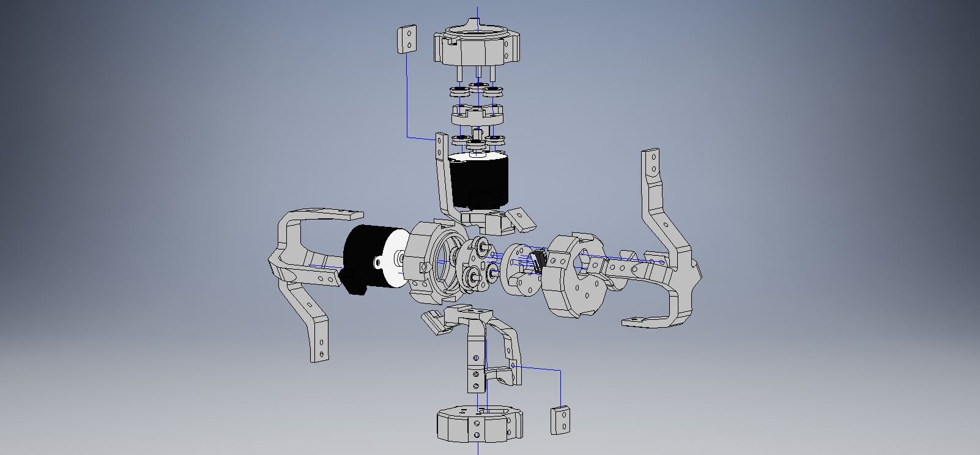Select the white end face of the left motor

[x=396, y=259]
